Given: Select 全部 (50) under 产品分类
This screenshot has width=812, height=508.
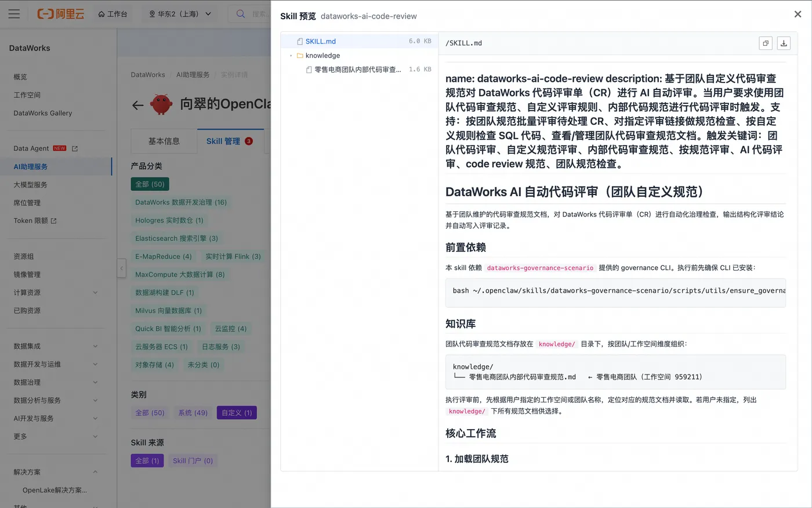Looking at the screenshot, I should click(150, 184).
